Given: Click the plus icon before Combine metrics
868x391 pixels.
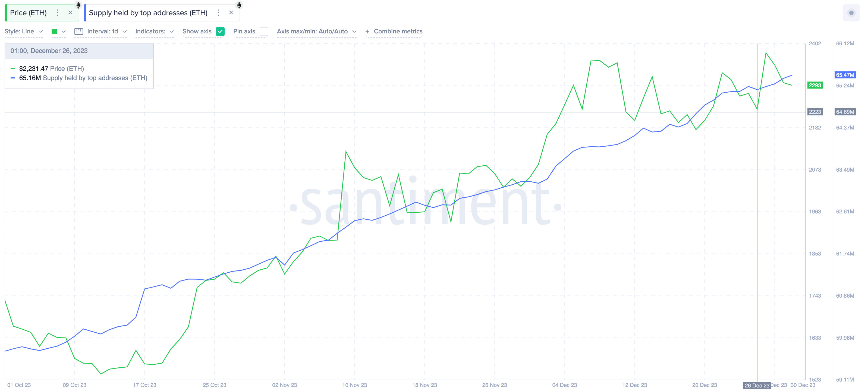Looking at the screenshot, I should [367, 31].
